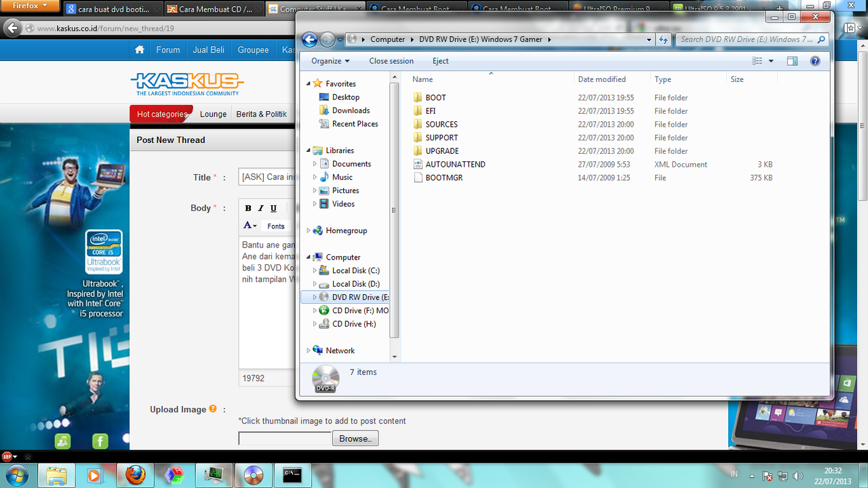Click the Browse button for image upload
This screenshot has height=488, width=868.
pos(355,439)
